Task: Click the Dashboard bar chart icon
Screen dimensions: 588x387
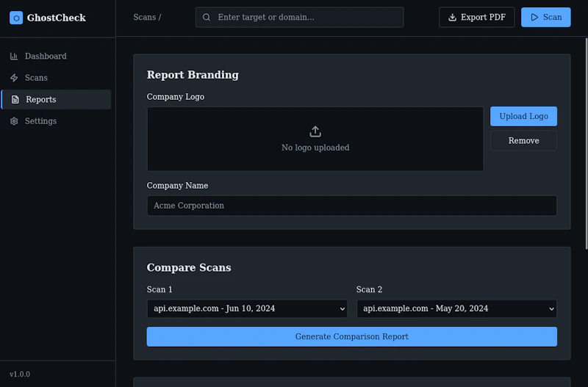Action: [14, 57]
